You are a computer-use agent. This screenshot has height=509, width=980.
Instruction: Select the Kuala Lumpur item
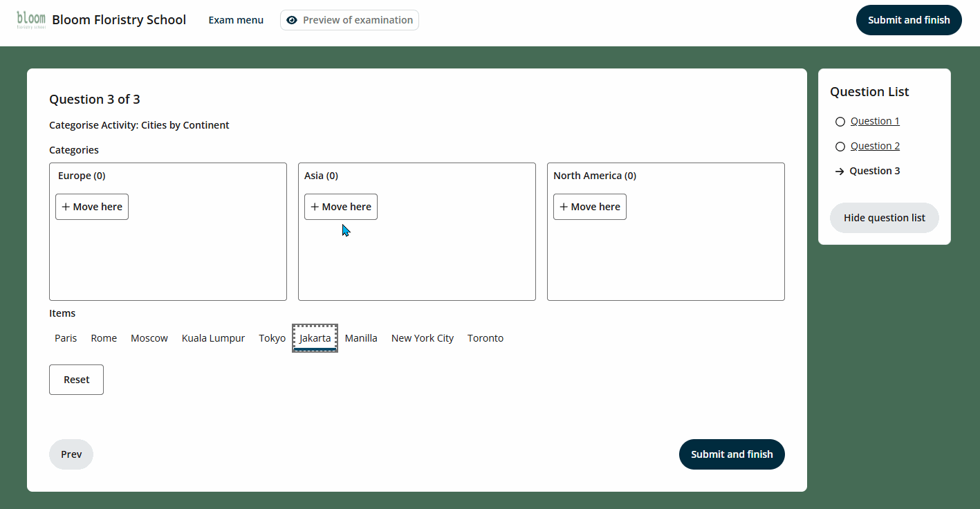pyautogui.click(x=213, y=338)
